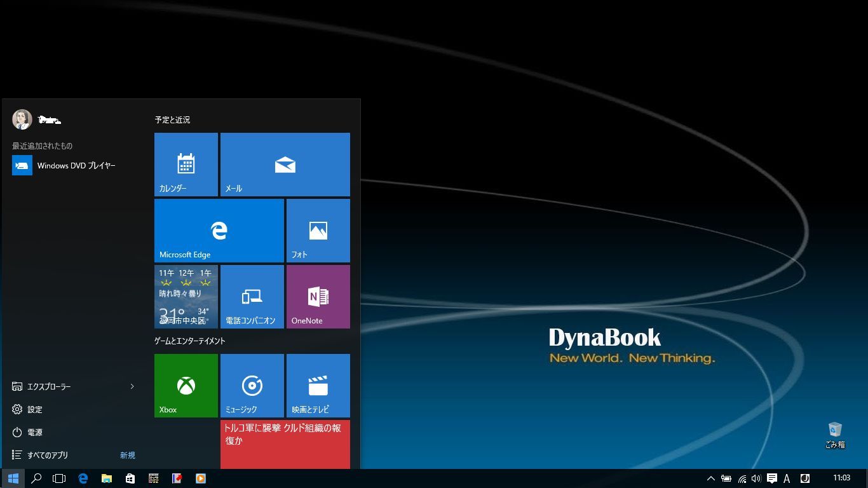The height and width of the screenshot is (488, 868).
Task: Open the Mail (メール) tile
Action: coord(285,164)
